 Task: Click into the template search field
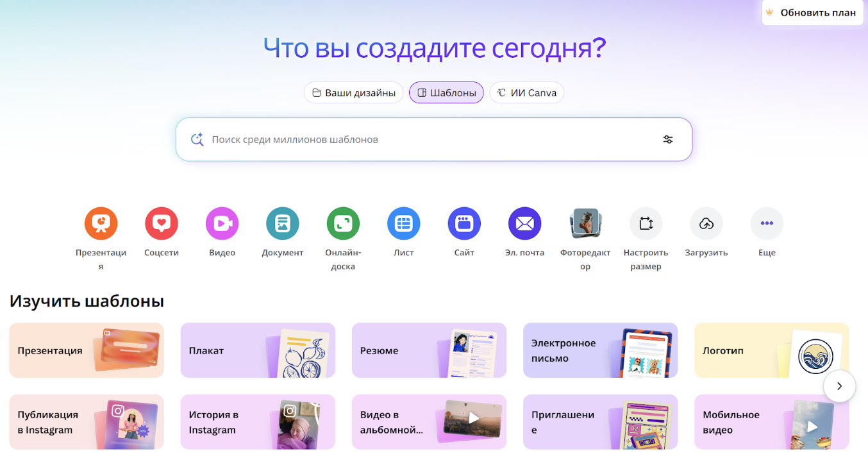pos(423,139)
